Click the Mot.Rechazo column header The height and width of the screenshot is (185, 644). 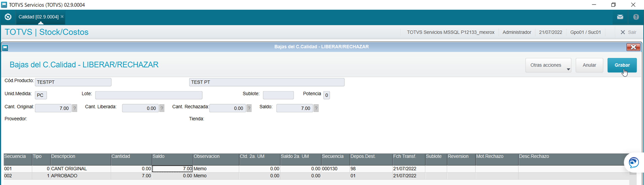click(497, 159)
